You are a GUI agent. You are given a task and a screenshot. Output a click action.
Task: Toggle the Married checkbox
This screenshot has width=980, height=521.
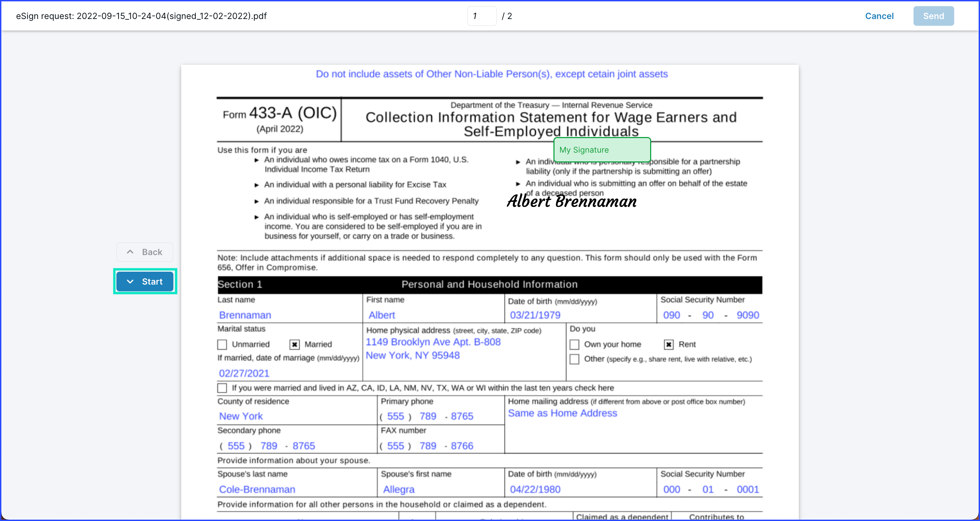pyautogui.click(x=295, y=345)
